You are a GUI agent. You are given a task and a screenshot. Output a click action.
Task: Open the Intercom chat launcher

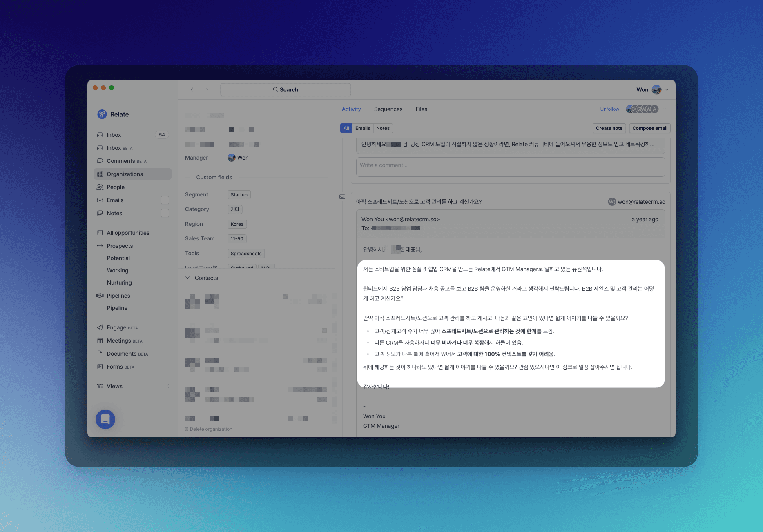coord(105,419)
